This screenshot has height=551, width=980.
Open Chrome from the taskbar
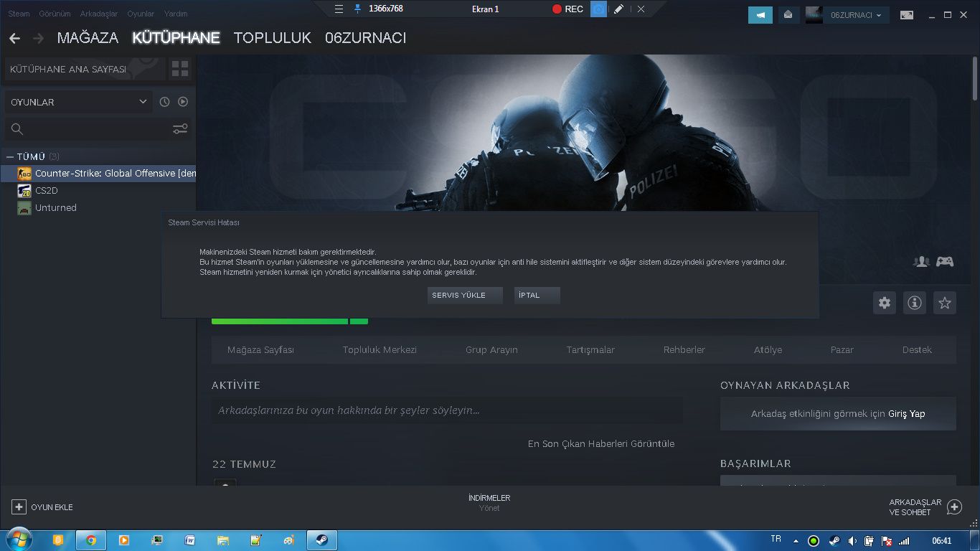(x=91, y=540)
